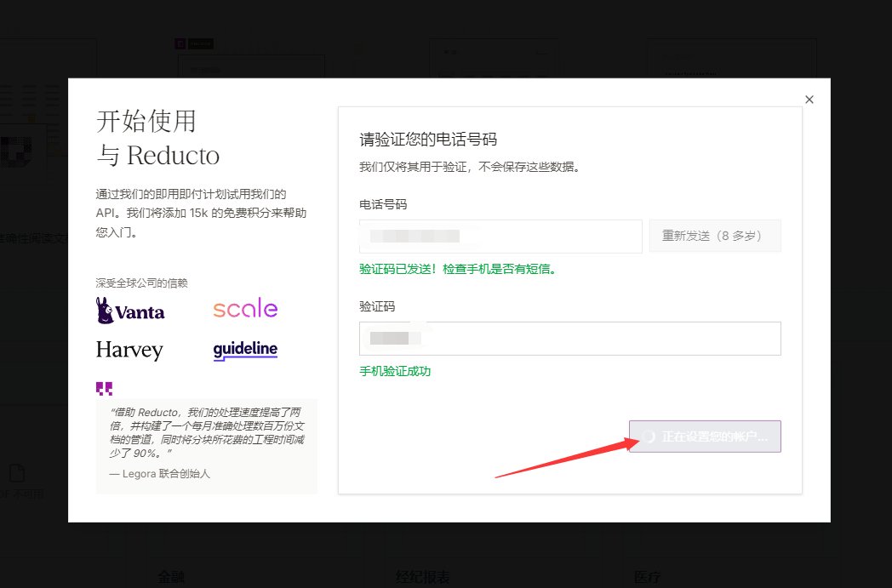Viewport: 892px width, 588px height.
Task: Click the 手机验证成功 status text
Action: (x=396, y=371)
